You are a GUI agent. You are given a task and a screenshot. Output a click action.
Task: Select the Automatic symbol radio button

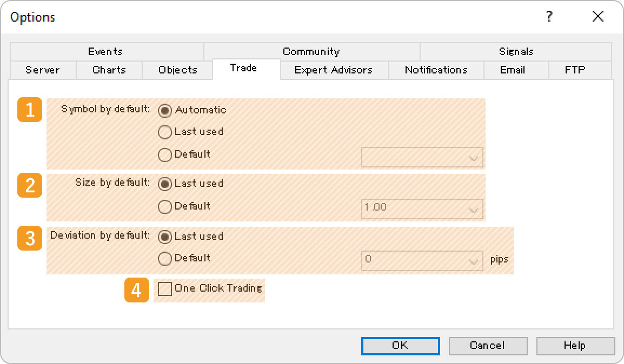(164, 110)
